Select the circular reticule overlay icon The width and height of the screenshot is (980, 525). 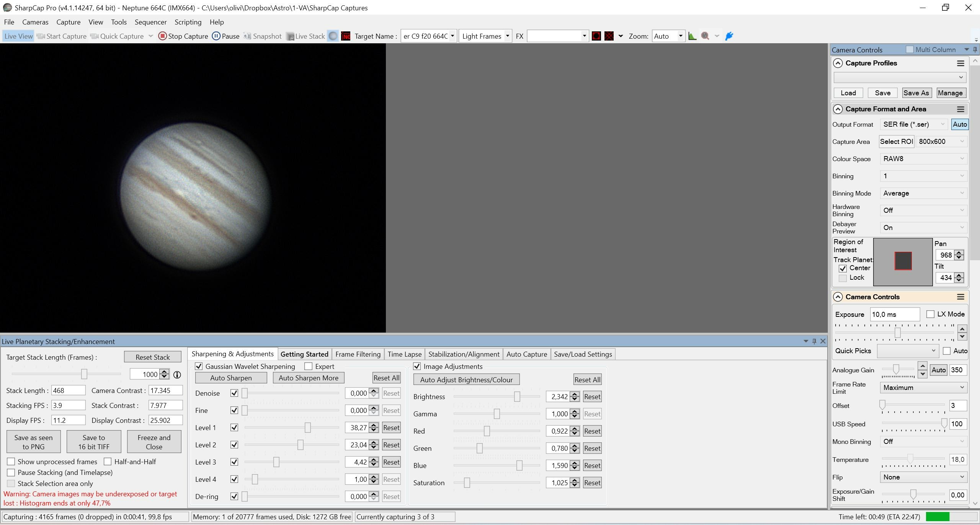point(596,36)
